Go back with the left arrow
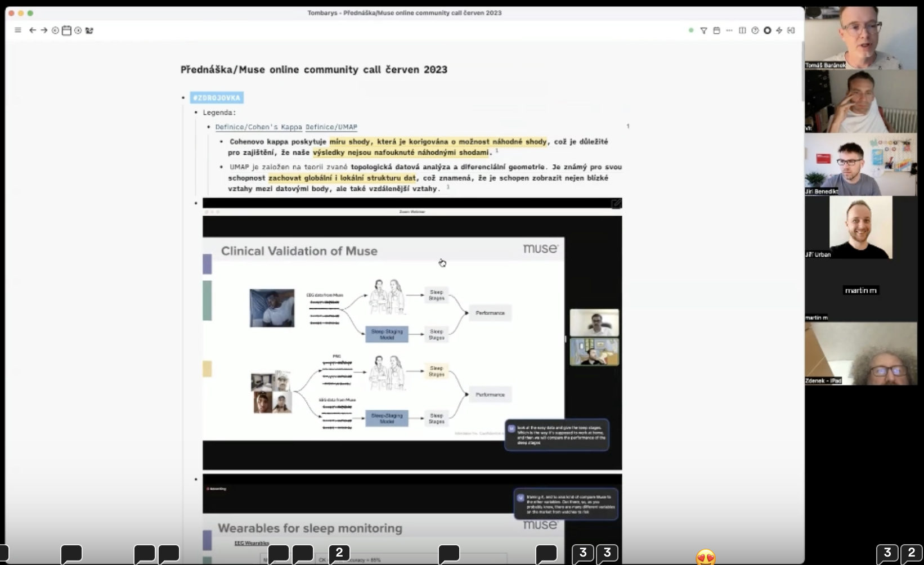924x565 pixels. click(x=33, y=30)
